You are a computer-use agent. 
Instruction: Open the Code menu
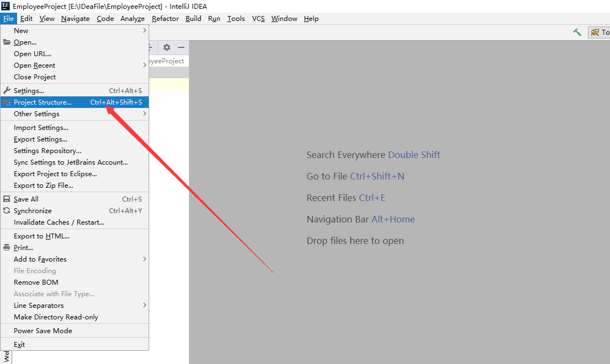[x=105, y=18]
